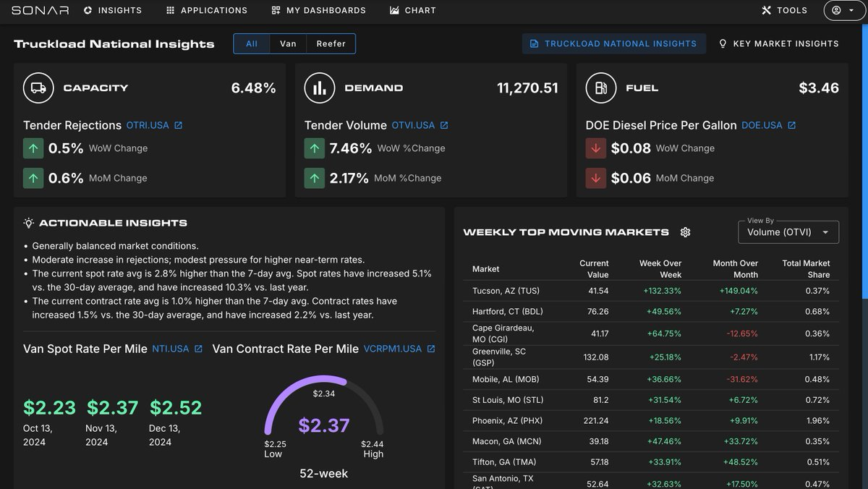Expand the View By Volume (OTVI) dropdown
Screen dimensions: 868x489
pyautogui.click(x=788, y=232)
